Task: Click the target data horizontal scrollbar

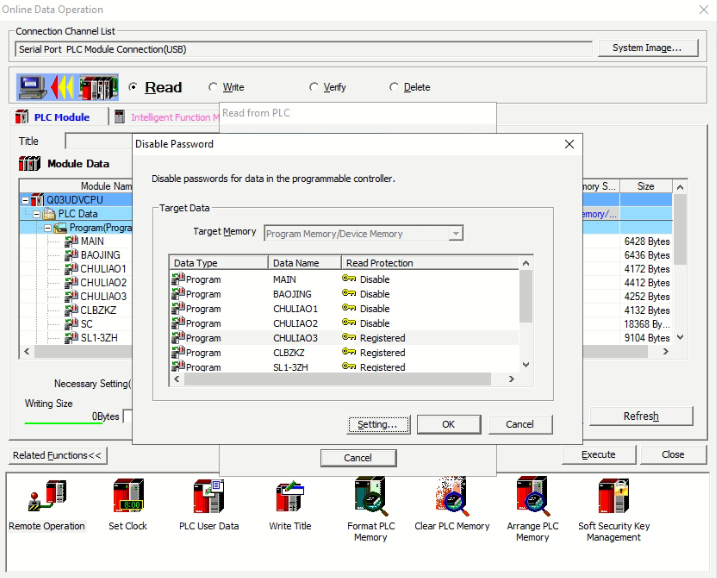Action: coord(345,379)
